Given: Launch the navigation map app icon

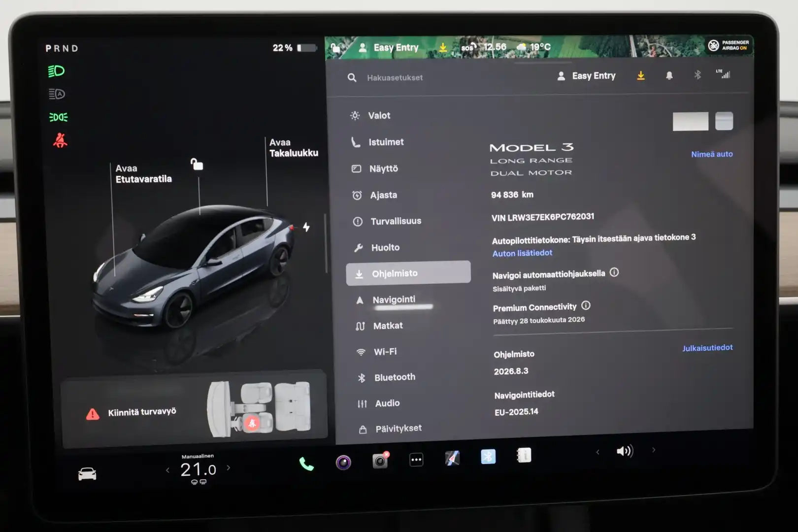Looking at the screenshot, I should coord(452,458).
